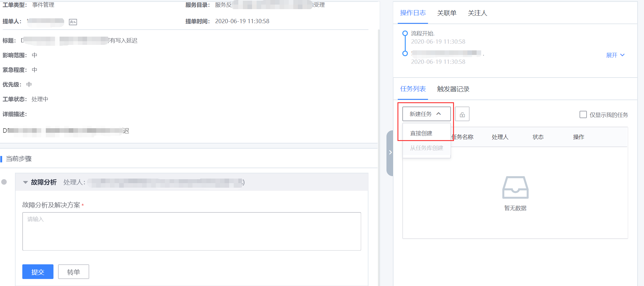Image resolution: width=644 pixels, height=286 pixels.
Task: Choose 直接创建 from the dropdown menu
Action: [x=421, y=133]
